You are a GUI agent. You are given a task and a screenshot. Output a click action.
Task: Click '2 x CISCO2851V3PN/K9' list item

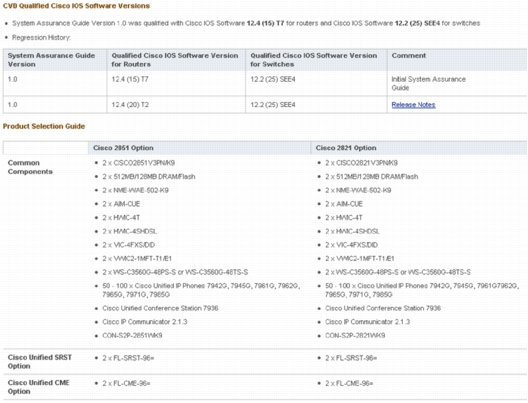(139, 163)
